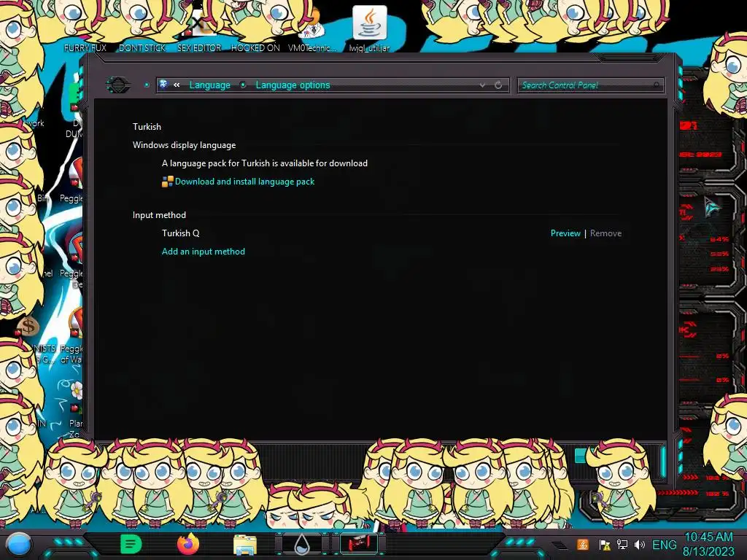This screenshot has height=560, width=747.
Task: Open the Start orb
Action: pyautogui.click(x=19, y=544)
